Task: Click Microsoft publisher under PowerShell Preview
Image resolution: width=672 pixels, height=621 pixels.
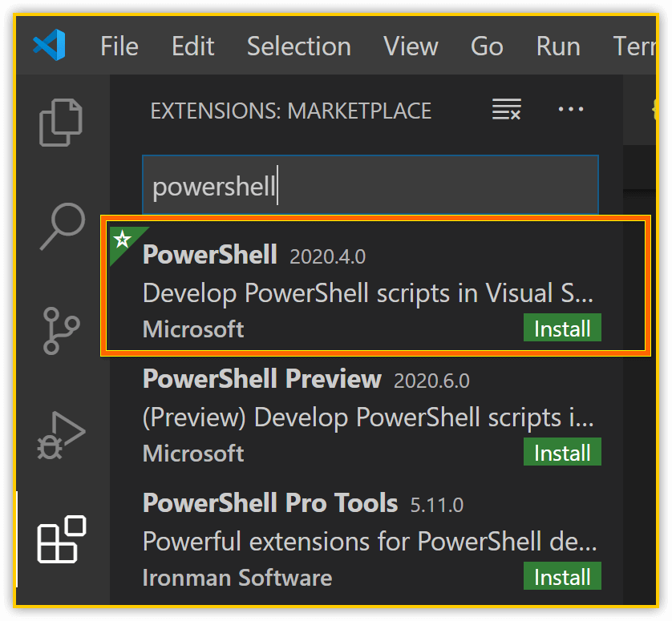Action: click(193, 453)
